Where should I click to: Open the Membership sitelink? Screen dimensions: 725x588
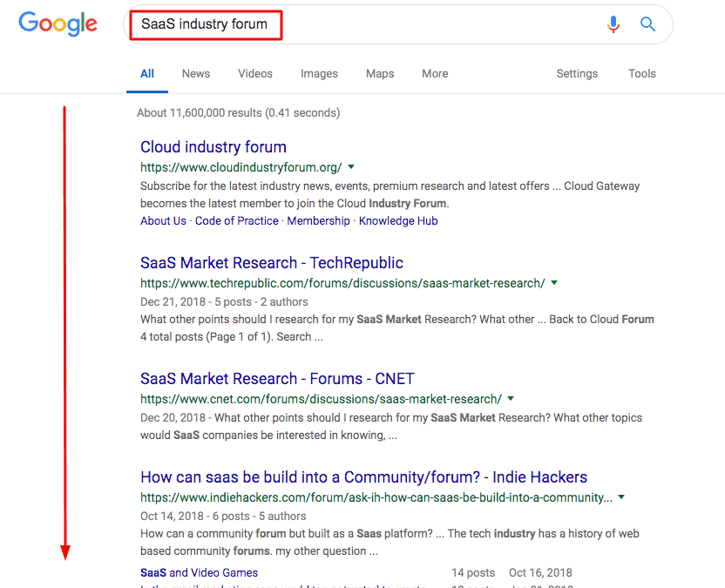click(319, 221)
